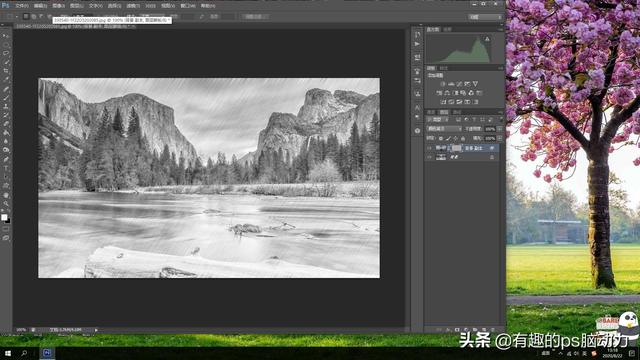Turn layer filtering switch on or off
Image resolution: width=640 pixels, height=360 pixels.
(501, 119)
